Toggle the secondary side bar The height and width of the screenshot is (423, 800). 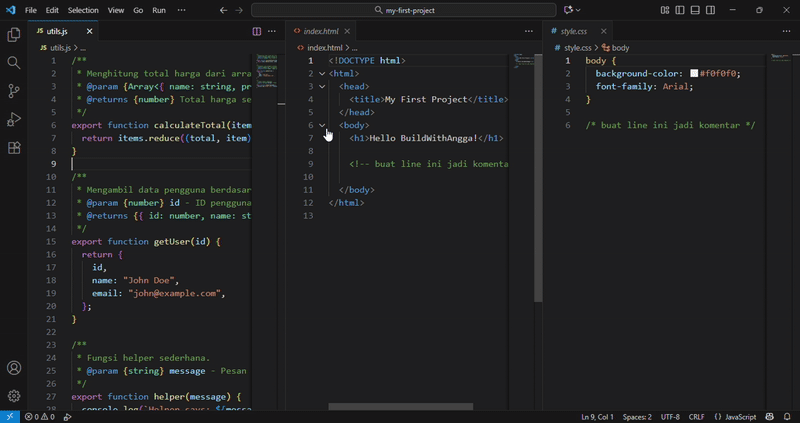point(710,10)
